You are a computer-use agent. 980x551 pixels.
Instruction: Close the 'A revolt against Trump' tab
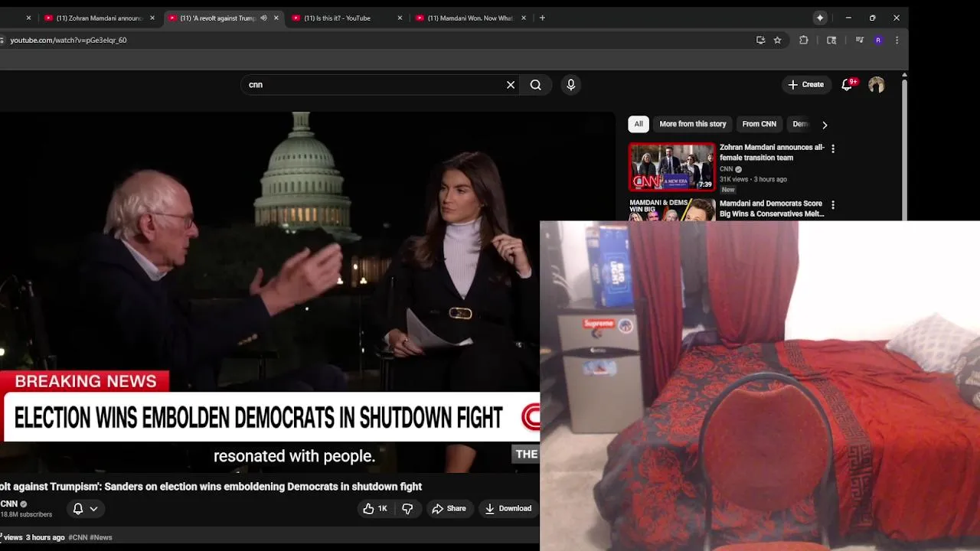point(276,18)
